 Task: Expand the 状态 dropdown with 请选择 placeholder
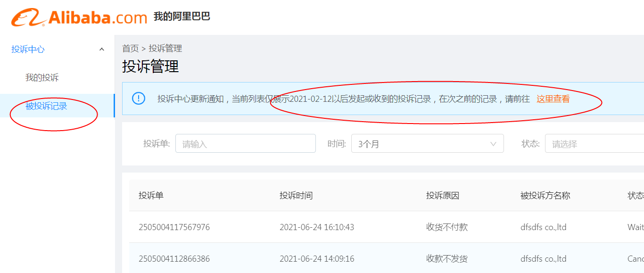[x=594, y=144]
